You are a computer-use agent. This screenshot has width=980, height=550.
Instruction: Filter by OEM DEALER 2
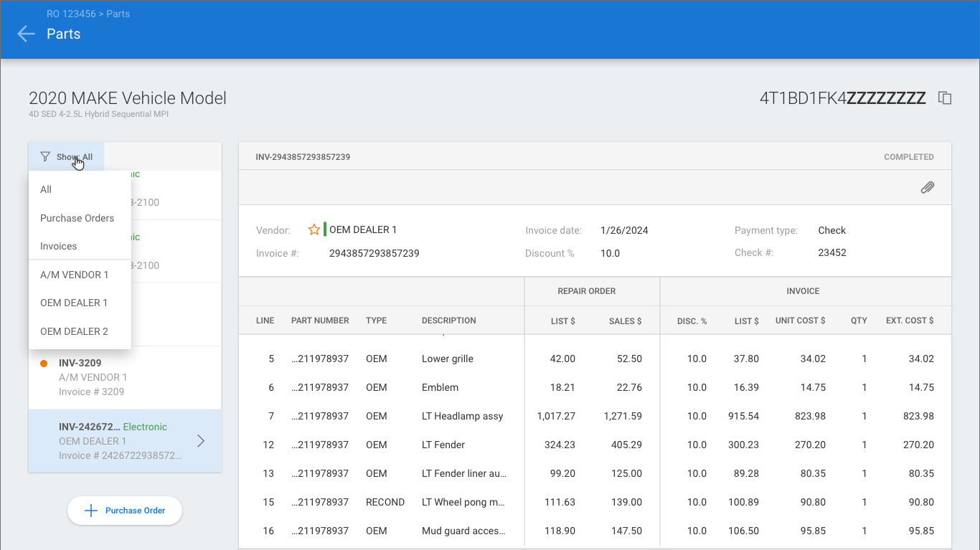click(80, 331)
